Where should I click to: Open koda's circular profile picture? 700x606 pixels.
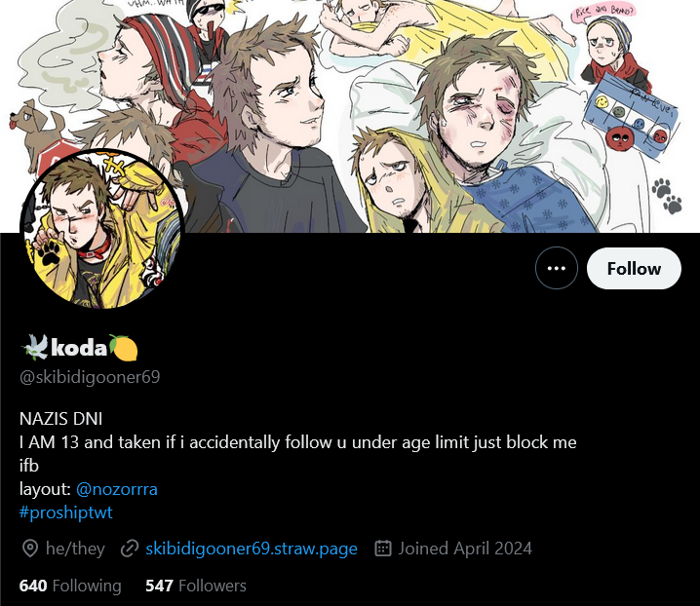102,230
